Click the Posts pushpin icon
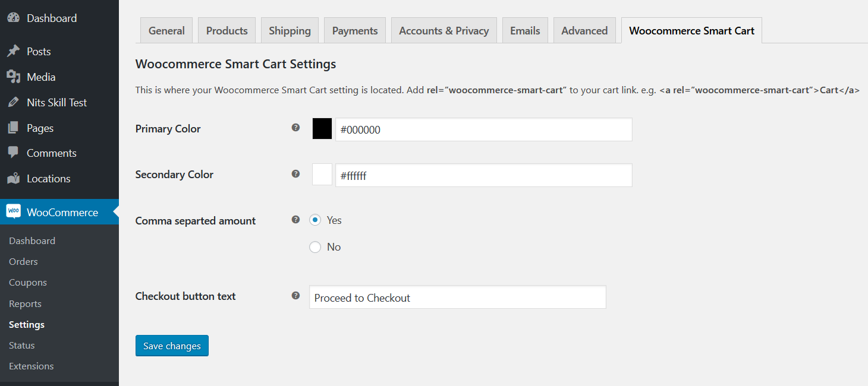Image resolution: width=868 pixels, height=386 pixels. click(x=13, y=52)
